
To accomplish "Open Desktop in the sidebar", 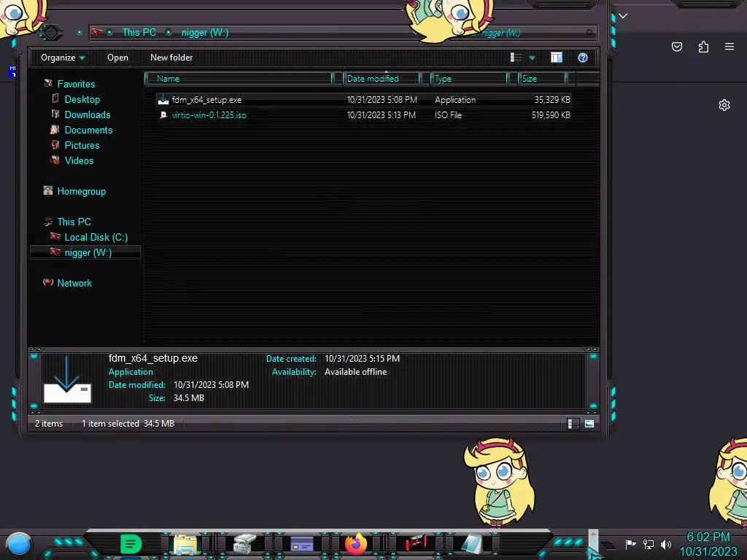I will (x=82, y=99).
